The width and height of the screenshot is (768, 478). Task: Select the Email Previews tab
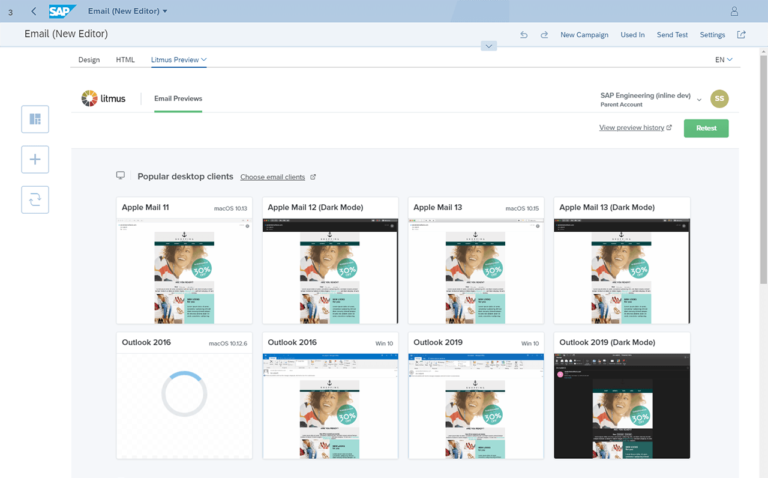[x=178, y=98]
